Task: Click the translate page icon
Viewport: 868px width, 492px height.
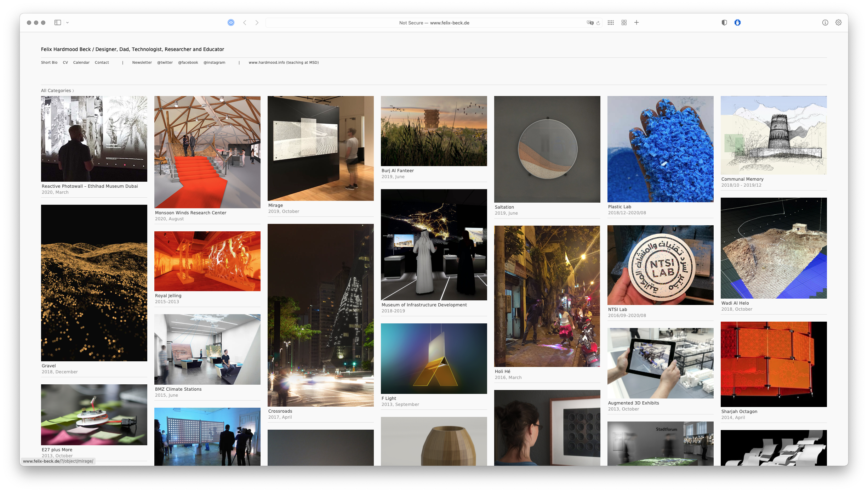Action: 590,23
